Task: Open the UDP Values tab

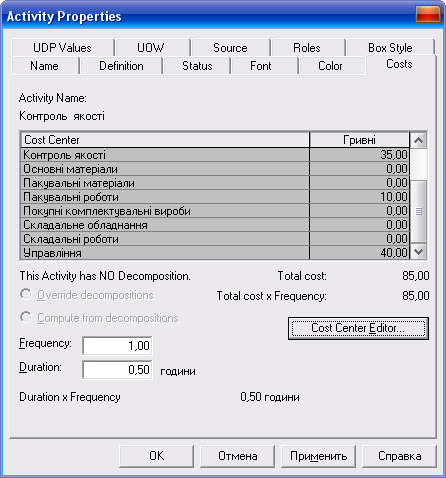Action: point(62,48)
